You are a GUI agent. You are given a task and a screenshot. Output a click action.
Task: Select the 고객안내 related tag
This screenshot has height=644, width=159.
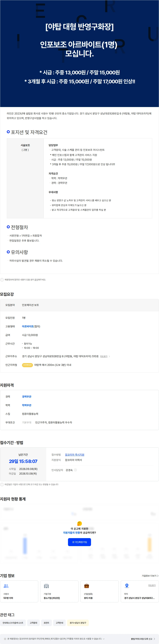[59, 623]
